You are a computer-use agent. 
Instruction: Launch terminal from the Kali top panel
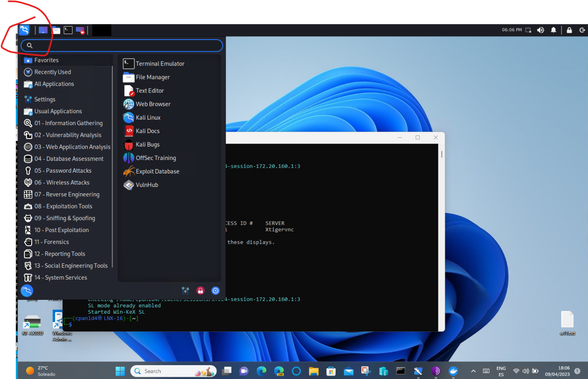click(68, 30)
